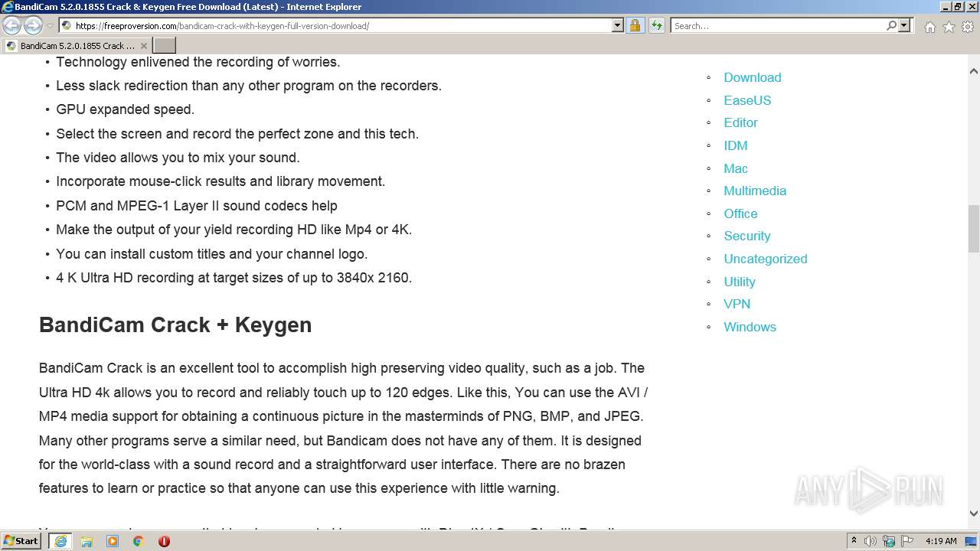Open the red antivirus taskbar icon
The height and width of the screenshot is (551, 980).
(164, 541)
